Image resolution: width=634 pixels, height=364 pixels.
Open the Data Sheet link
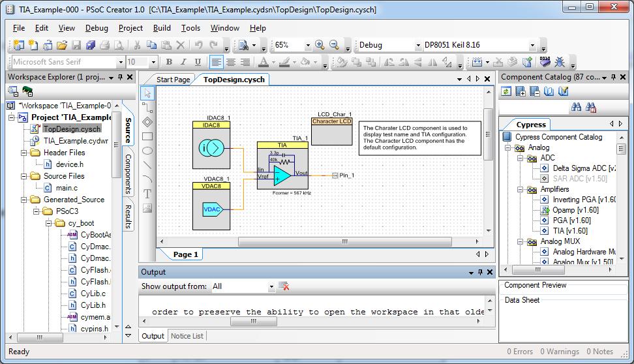(522, 300)
